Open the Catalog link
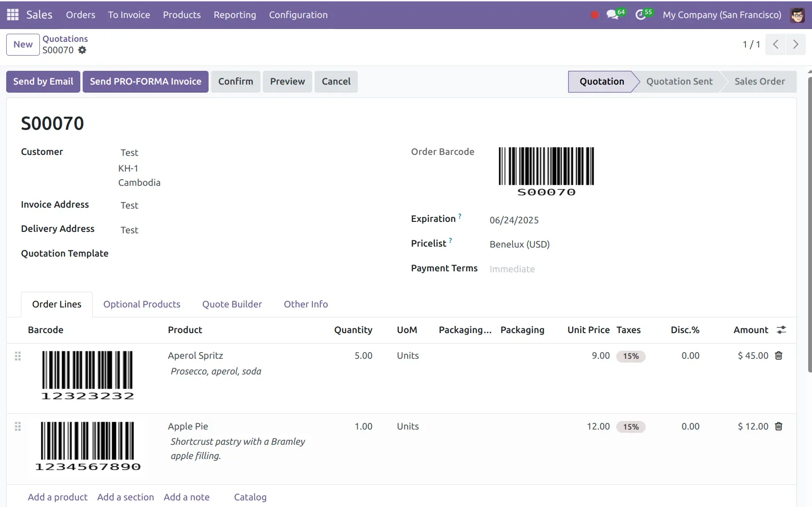 point(250,497)
